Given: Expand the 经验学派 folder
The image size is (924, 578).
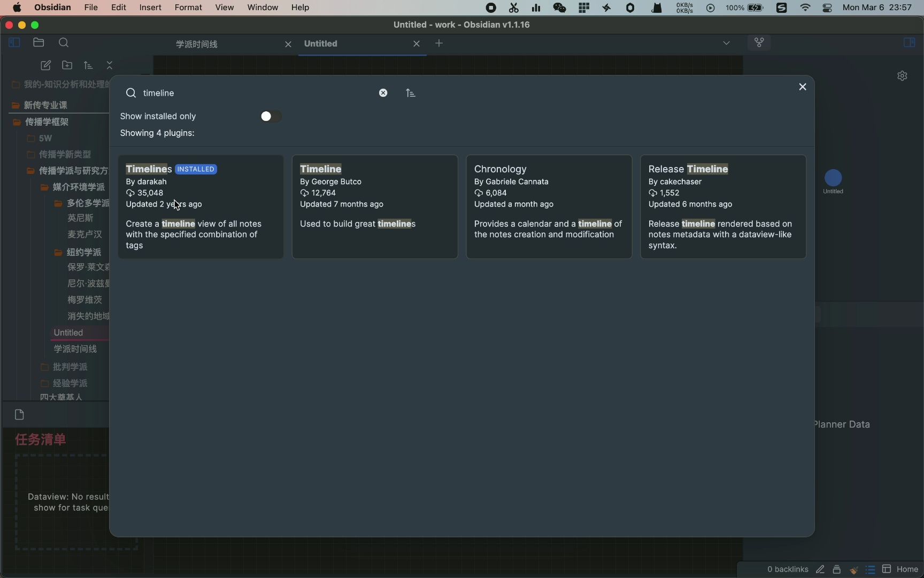Looking at the screenshot, I should point(64,384).
